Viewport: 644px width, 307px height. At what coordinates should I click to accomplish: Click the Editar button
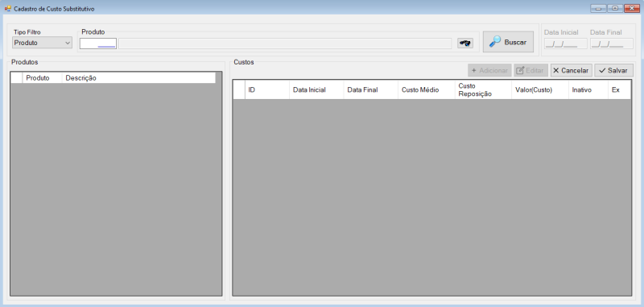tap(530, 70)
